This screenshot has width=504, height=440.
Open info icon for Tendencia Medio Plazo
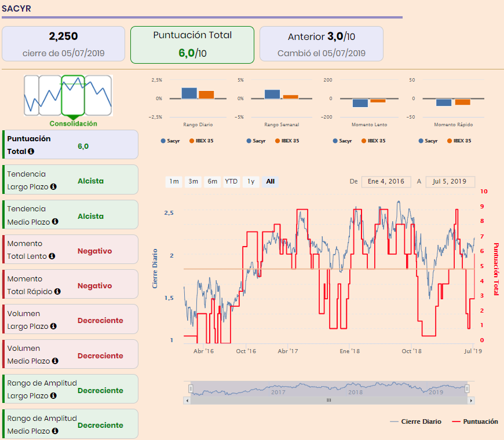click(55, 222)
